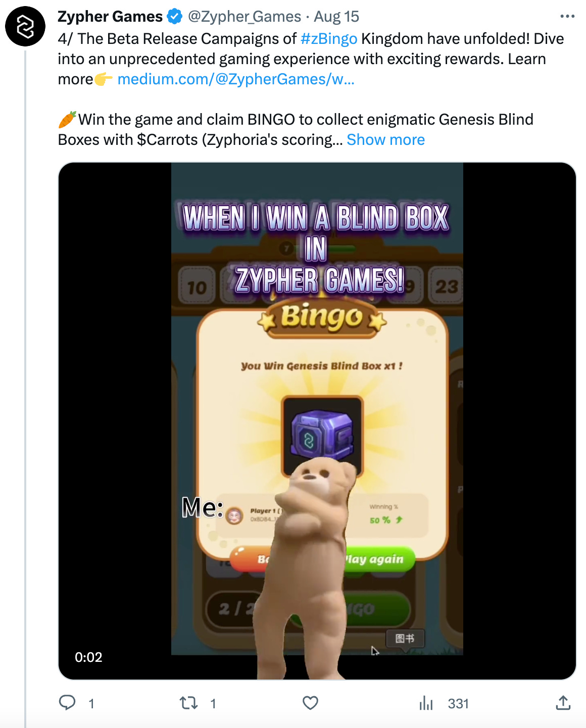This screenshot has width=586, height=728.
Task: Expand tweet text with Show more
Action: click(x=385, y=140)
